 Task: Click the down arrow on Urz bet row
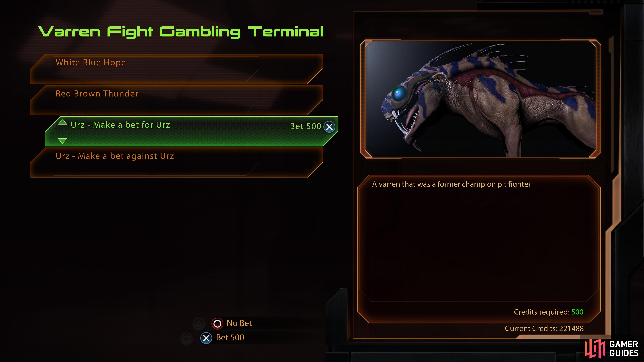click(x=63, y=141)
